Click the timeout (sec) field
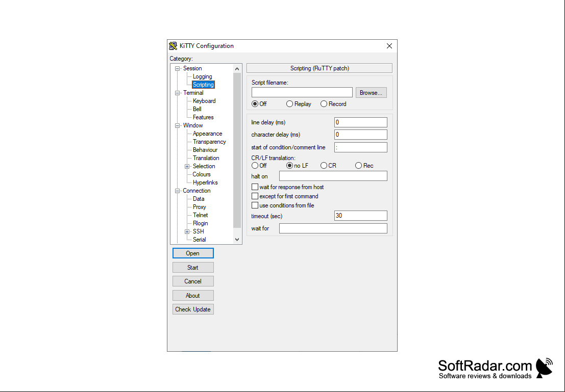Viewport: 565px width, 392px height. click(x=361, y=216)
